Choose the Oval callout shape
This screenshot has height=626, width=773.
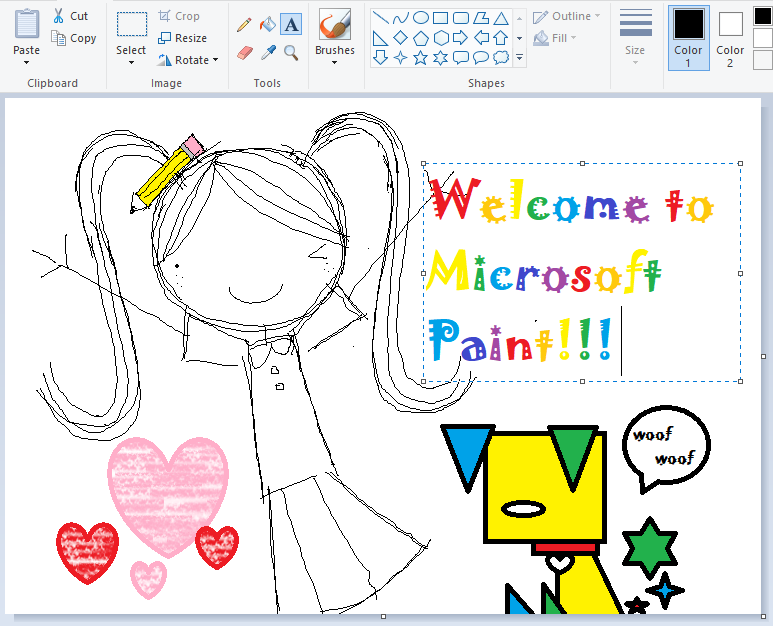point(481,58)
